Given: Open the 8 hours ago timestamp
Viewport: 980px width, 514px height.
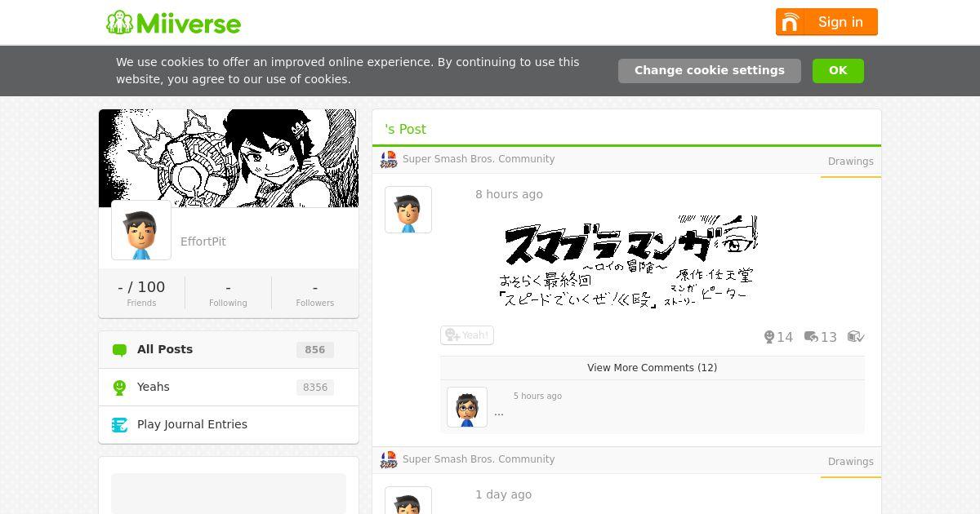Looking at the screenshot, I should coord(509,194).
